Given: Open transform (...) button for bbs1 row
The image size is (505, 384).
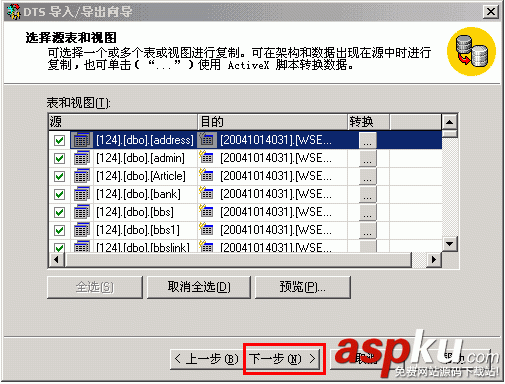Looking at the screenshot, I should (x=368, y=230).
